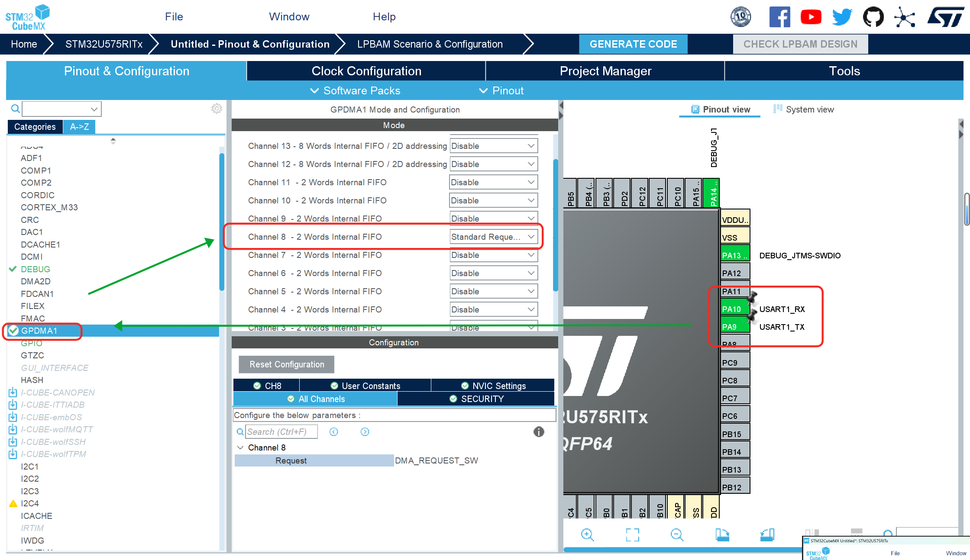Open Channel 10 mode dropdown
Viewport: 970px width, 560px height.
pyautogui.click(x=494, y=200)
